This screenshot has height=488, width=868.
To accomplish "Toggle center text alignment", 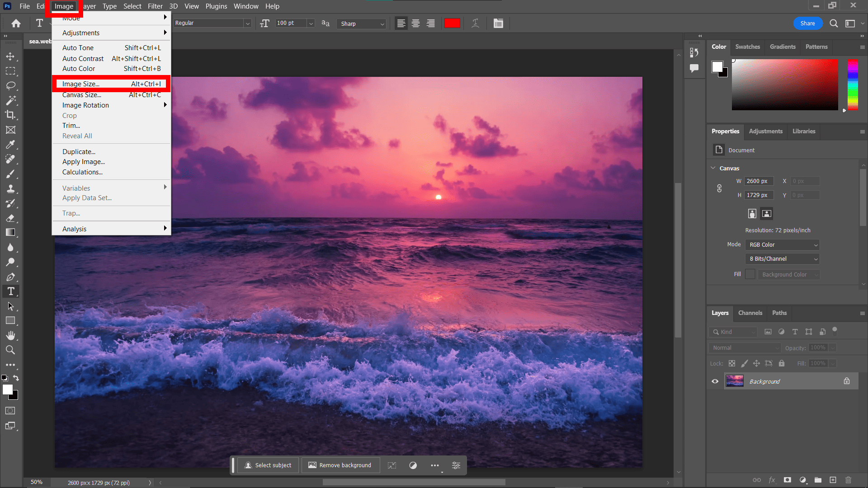I will click(415, 23).
